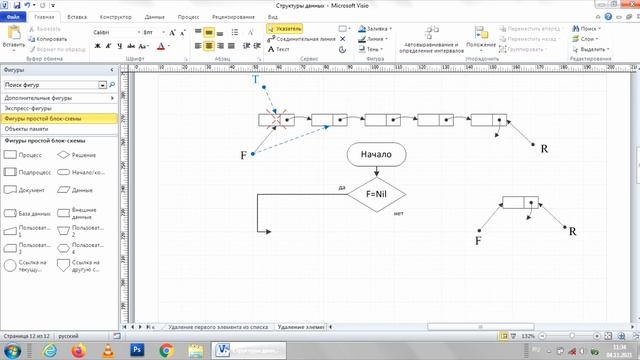Switch to the Конструктор ribbon tab
The width and height of the screenshot is (640, 360).
pos(116,17)
